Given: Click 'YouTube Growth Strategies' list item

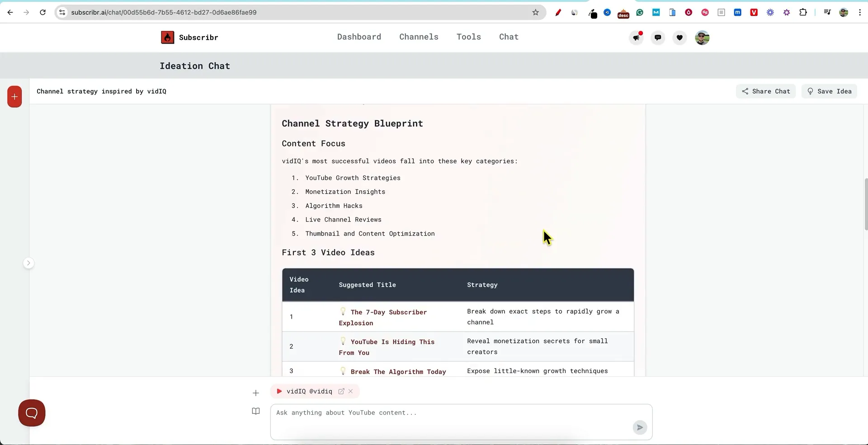Looking at the screenshot, I should click(x=353, y=178).
